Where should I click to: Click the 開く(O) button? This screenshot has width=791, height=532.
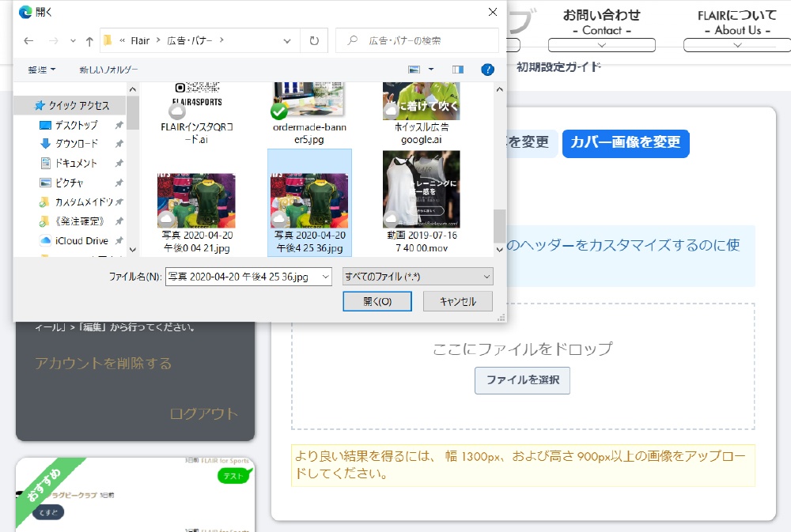click(x=377, y=301)
